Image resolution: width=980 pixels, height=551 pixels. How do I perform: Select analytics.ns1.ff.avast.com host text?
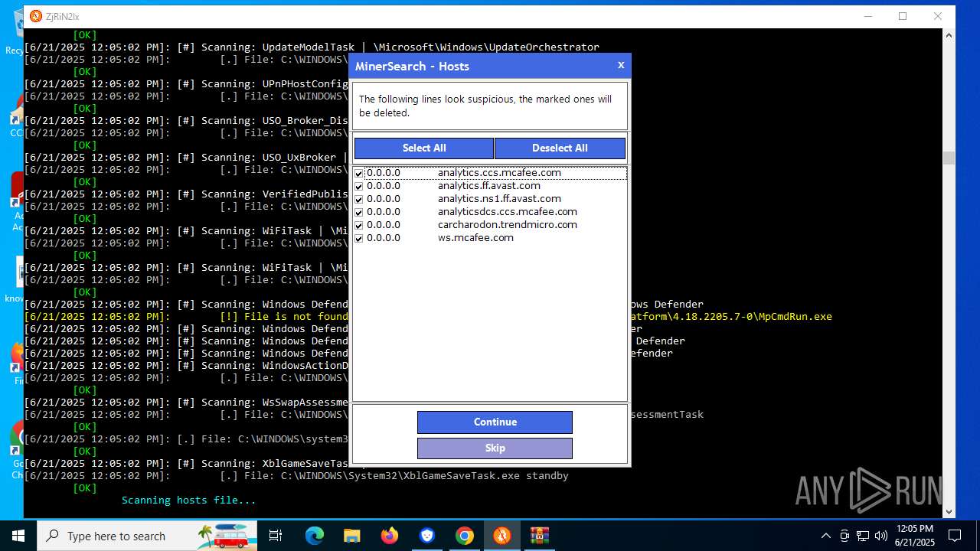499,199
